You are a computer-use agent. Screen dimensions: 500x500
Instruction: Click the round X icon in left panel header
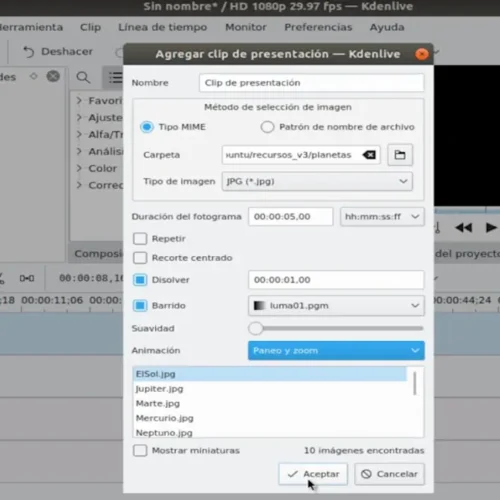tap(53, 76)
